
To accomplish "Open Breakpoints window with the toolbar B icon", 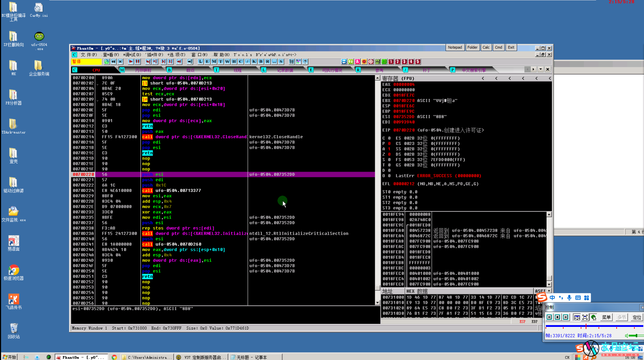I will tap(261, 62).
